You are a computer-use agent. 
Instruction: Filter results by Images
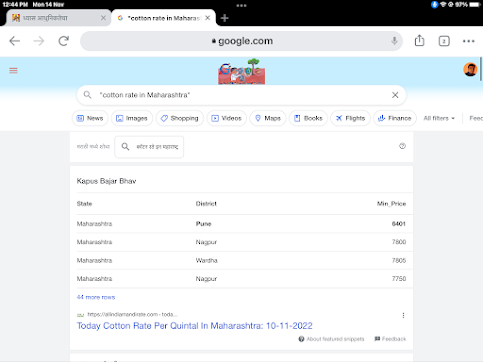point(132,118)
